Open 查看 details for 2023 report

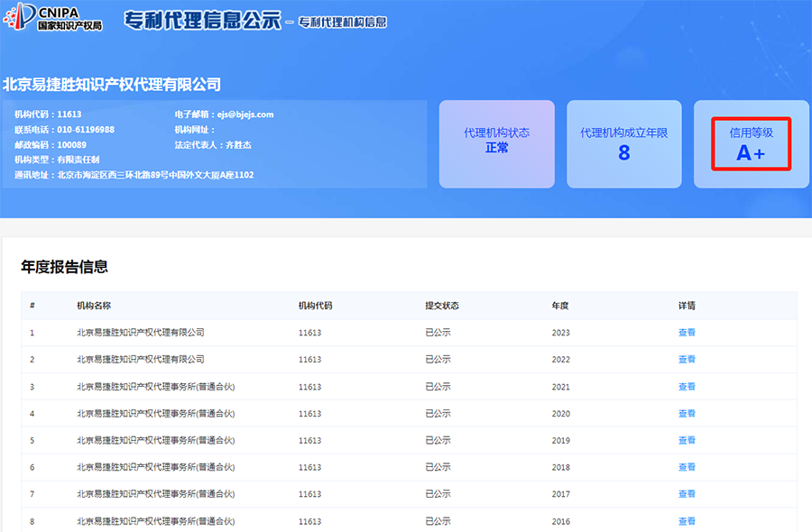click(x=687, y=333)
